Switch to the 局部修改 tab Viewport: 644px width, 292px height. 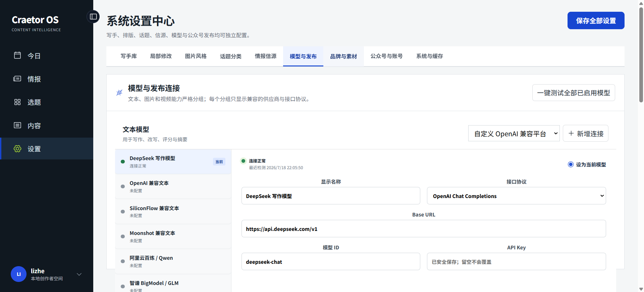(161, 56)
